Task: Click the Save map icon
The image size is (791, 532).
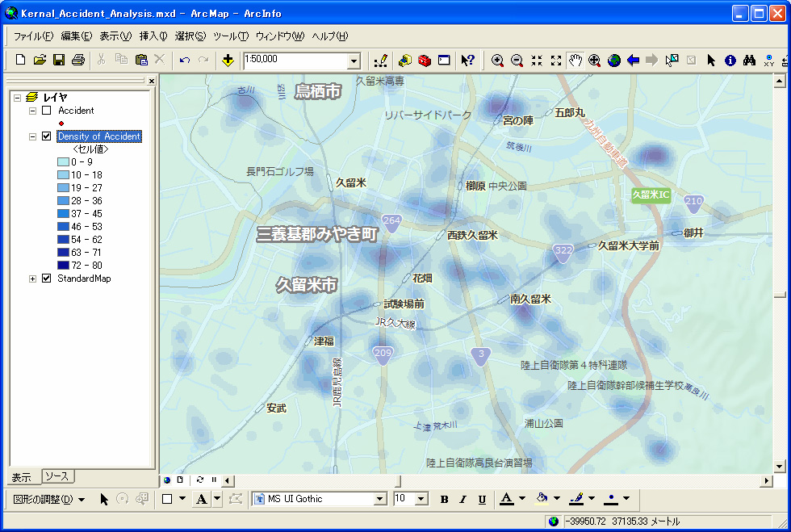Action: coord(59,60)
